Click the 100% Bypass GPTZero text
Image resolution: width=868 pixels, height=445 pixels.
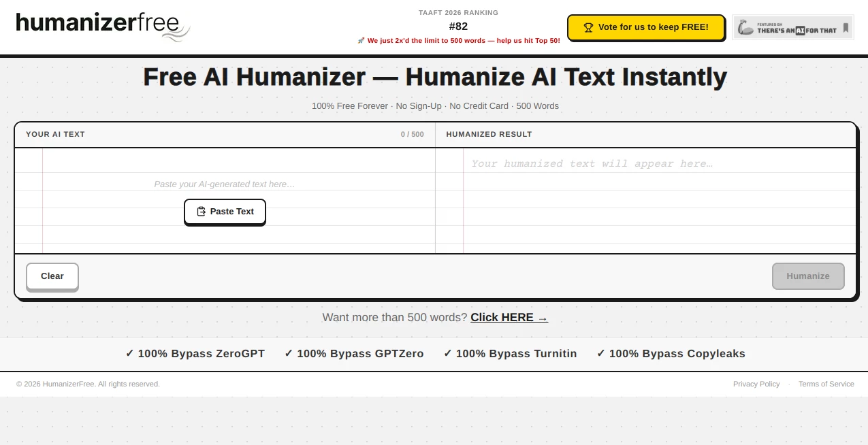(x=354, y=354)
